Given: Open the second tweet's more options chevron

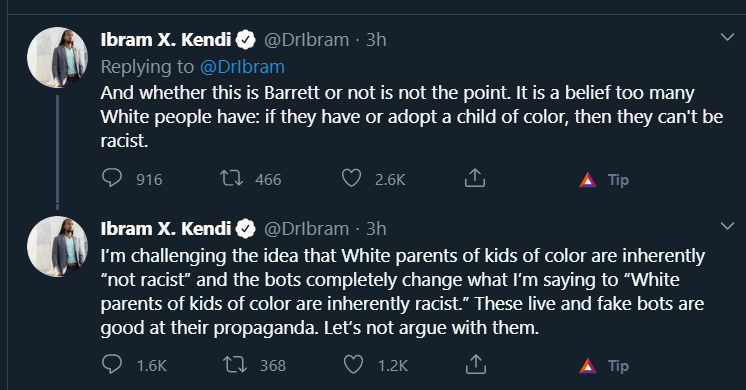Looking at the screenshot, I should click(x=727, y=226).
